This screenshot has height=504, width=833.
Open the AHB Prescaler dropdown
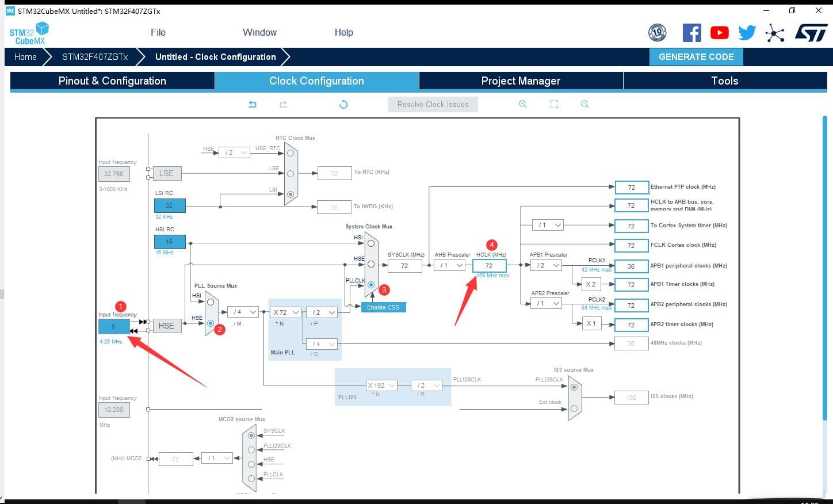point(449,265)
